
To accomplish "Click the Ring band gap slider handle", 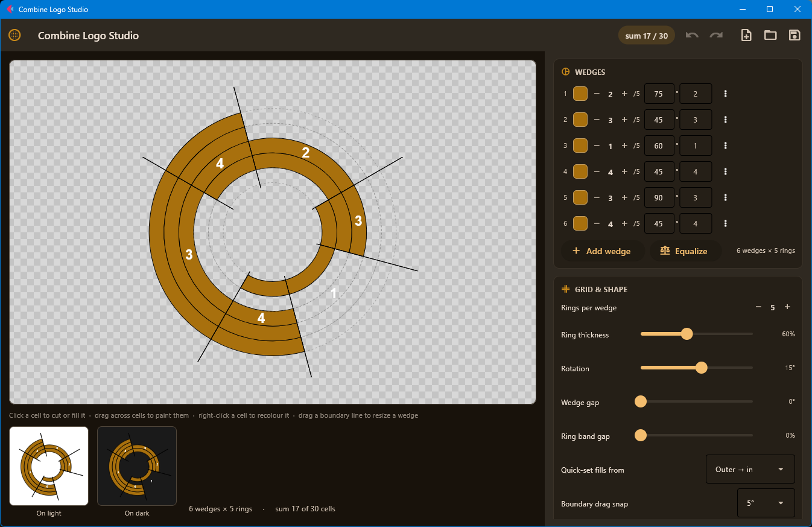I will pos(641,435).
